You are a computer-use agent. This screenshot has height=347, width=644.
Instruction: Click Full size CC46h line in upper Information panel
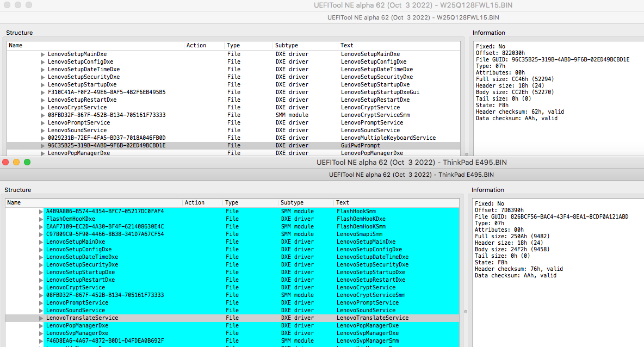click(515, 79)
